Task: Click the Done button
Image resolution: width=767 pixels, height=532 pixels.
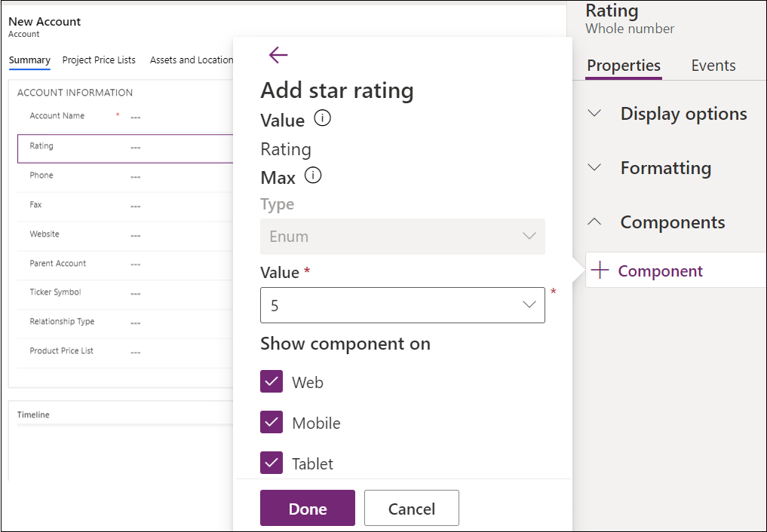Action: point(307,509)
